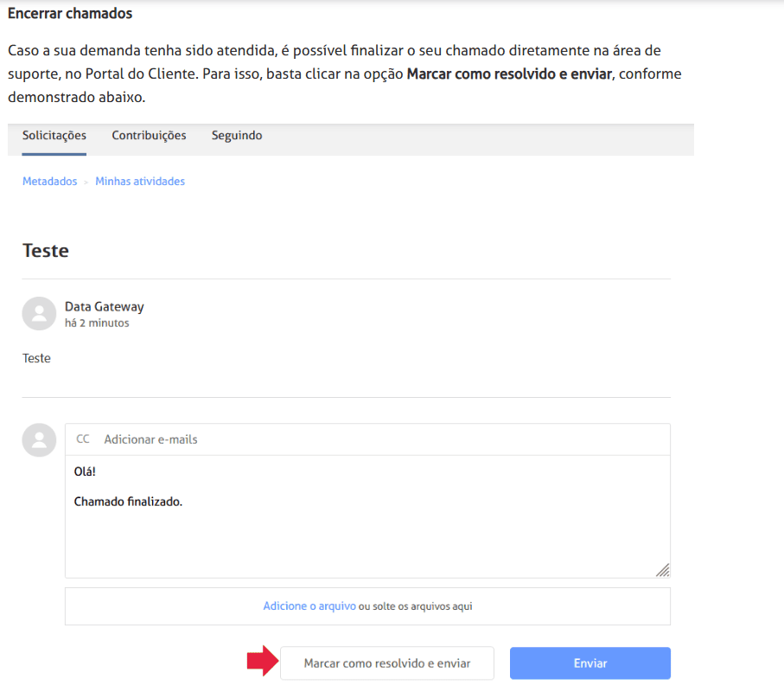Click the CC label in email field
The height and width of the screenshot is (698, 784).
[x=83, y=439]
